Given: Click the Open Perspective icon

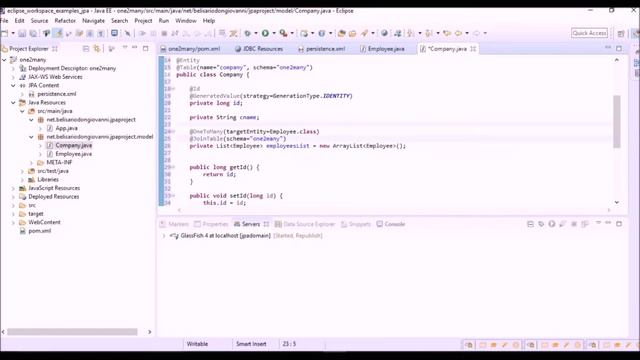Looking at the screenshot, I should tap(621, 33).
